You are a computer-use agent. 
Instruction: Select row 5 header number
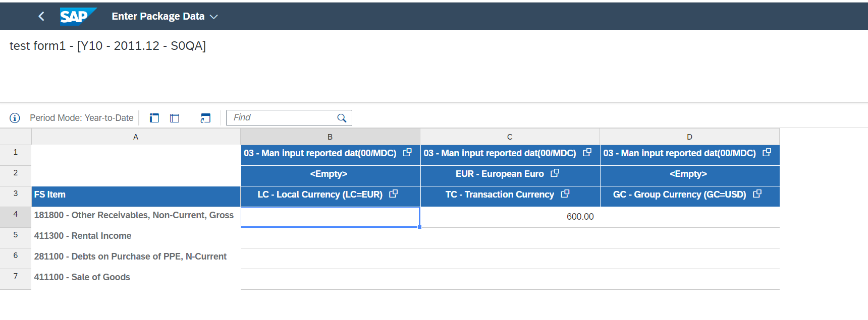(x=16, y=235)
